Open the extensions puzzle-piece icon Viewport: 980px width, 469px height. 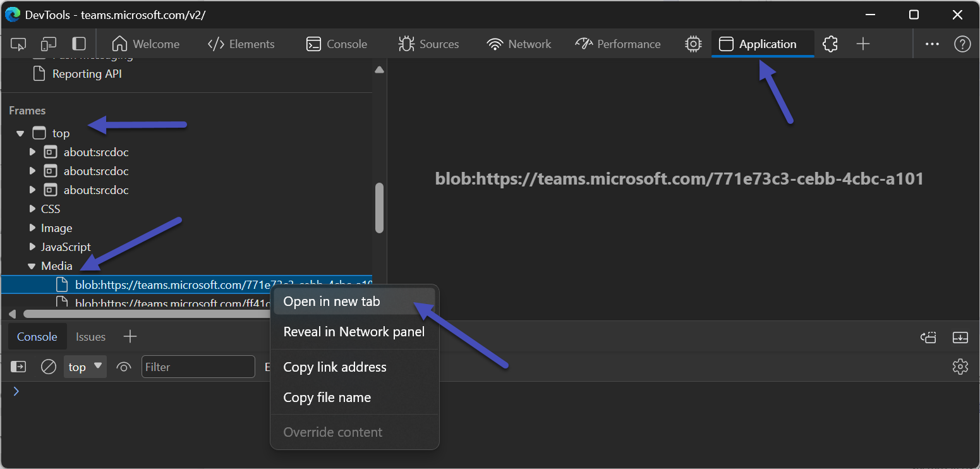coord(830,44)
